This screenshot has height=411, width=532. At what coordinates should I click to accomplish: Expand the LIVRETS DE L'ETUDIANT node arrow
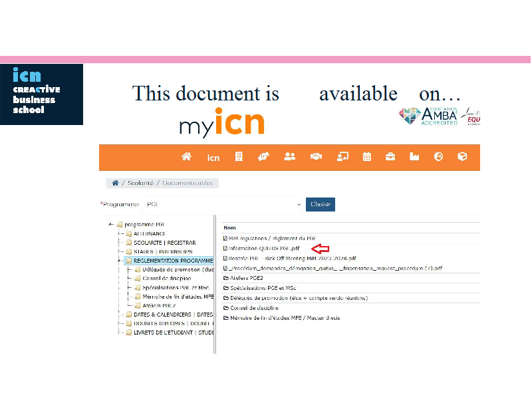coord(120,333)
